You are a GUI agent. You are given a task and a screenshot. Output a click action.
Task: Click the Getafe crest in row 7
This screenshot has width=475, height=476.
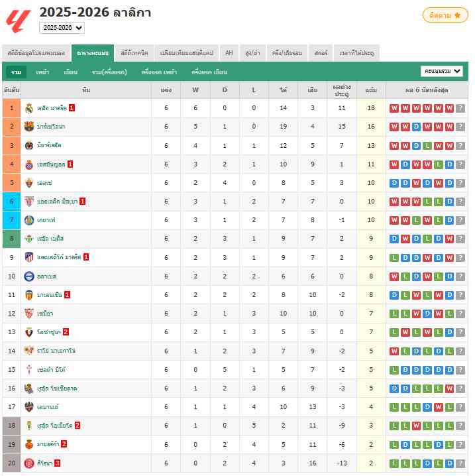[28, 220]
